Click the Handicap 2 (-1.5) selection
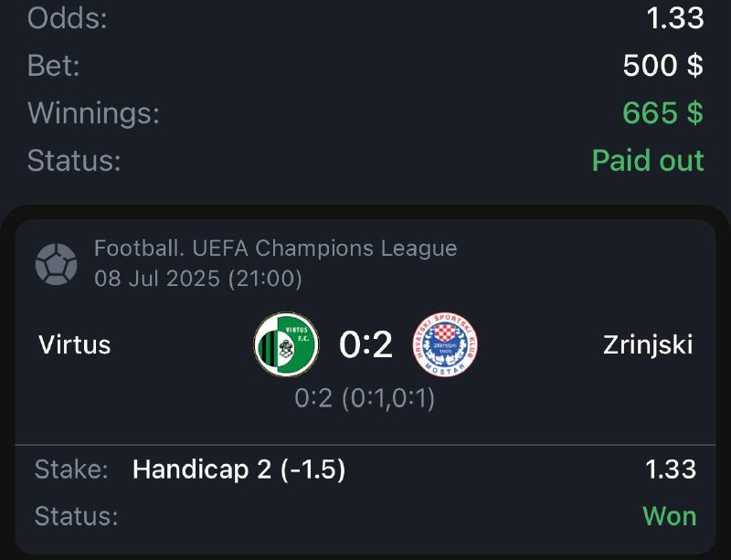 coord(238,470)
